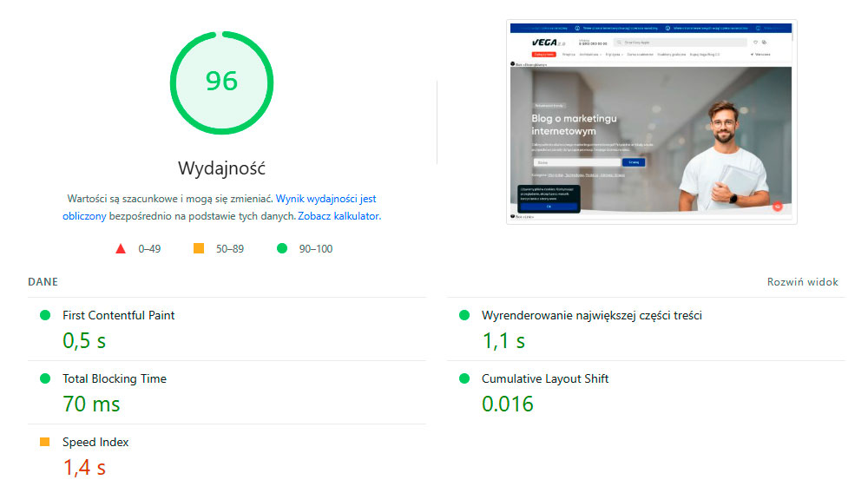The image size is (868, 493).
Task: Click the red triangle 0–49 legend icon
Action: click(x=121, y=249)
